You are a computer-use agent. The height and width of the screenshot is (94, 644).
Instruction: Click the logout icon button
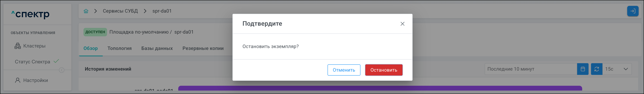click(x=633, y=11)
